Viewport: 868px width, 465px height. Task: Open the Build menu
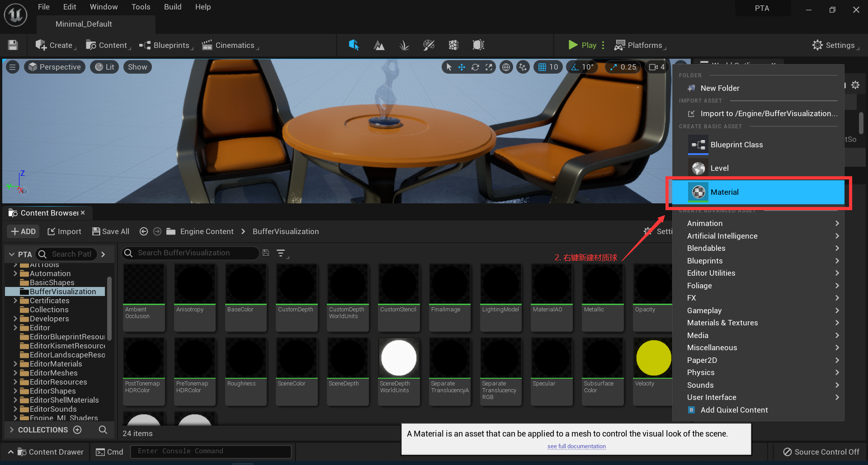pyautogui.click(x=172, y=7)
